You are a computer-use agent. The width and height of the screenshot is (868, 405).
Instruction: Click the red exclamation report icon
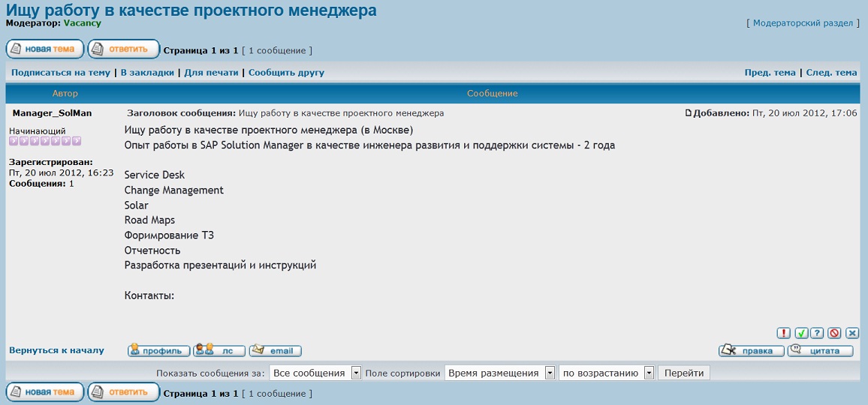[783, 333]
